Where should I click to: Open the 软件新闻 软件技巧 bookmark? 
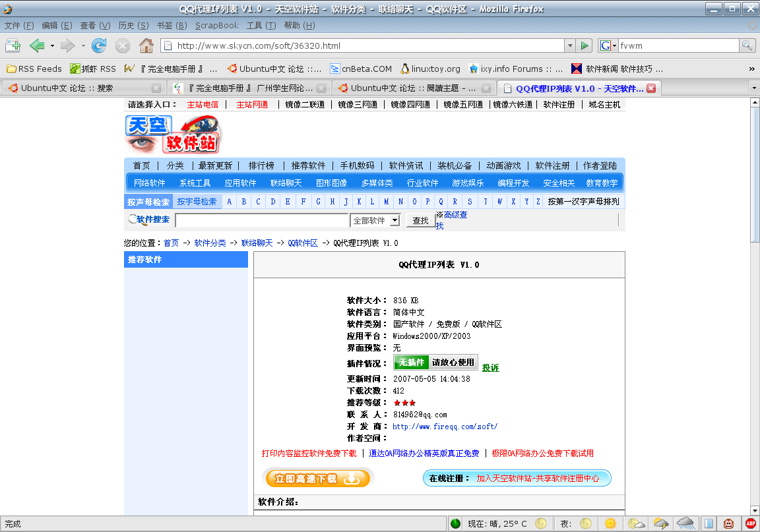[617, 69]
